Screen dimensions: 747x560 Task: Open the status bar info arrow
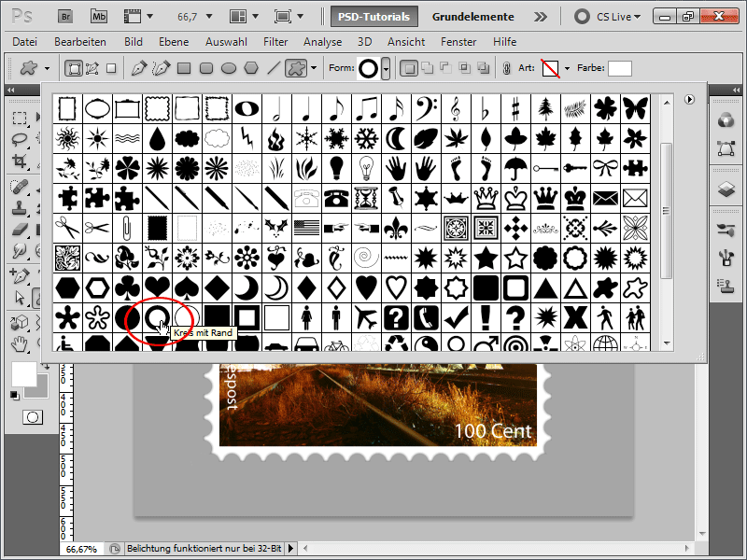click(290, 549)
